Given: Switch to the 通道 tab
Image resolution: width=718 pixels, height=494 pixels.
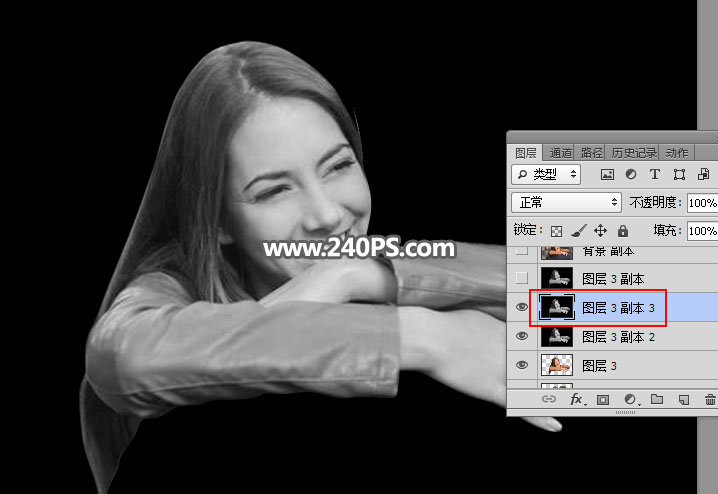Looking at the screenshot, I should (560, 152).
